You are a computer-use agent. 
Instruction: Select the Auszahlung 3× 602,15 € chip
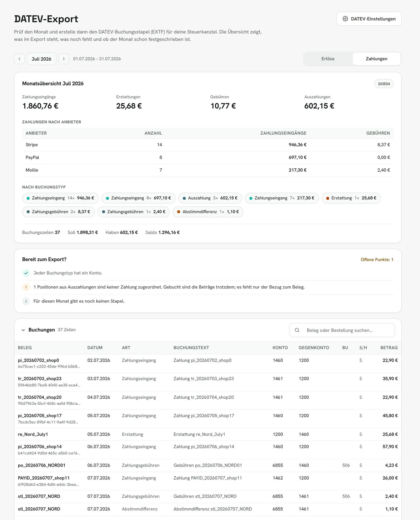click(210, 198)
